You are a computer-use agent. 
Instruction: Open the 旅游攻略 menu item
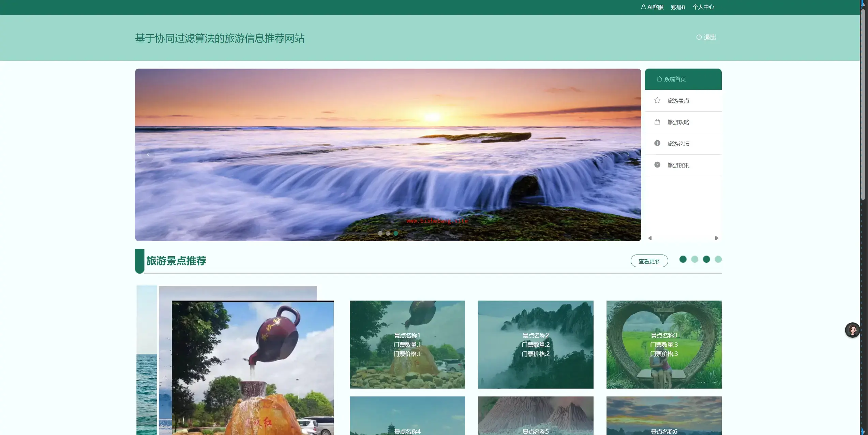click(x=678, y=122)
